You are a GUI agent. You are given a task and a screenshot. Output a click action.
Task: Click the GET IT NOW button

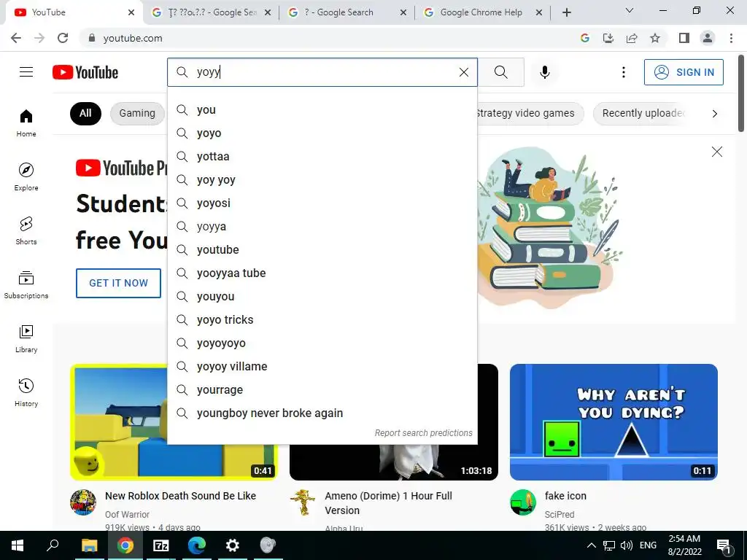tap(119, 283)
